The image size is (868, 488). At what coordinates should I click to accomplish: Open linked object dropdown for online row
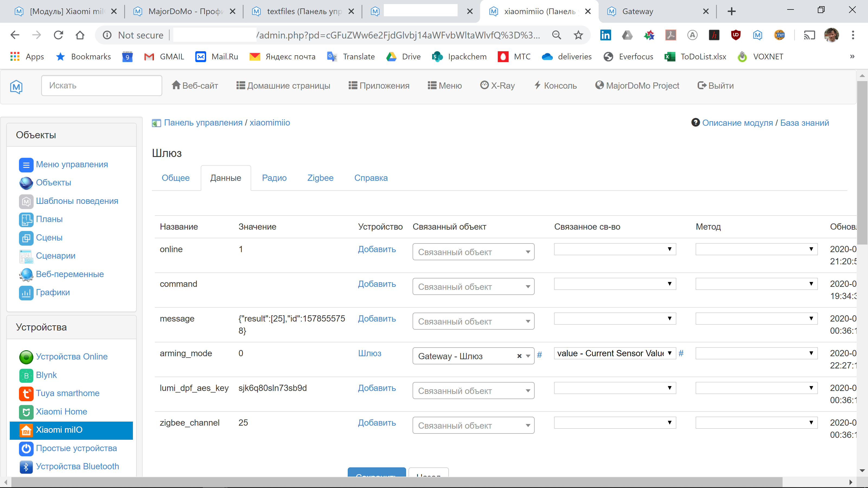pyautogui.click(x=473, y=252)
